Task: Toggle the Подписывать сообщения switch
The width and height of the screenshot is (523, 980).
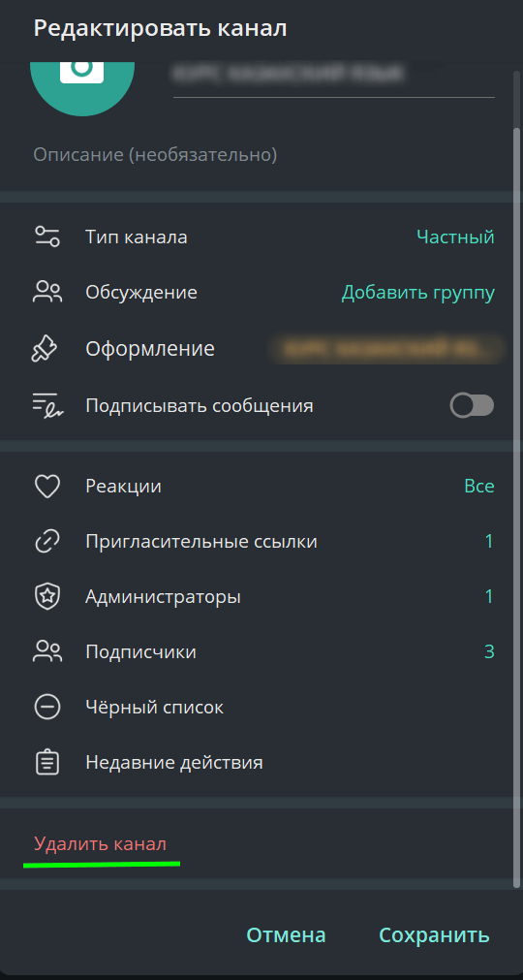Action: click(472, 405)
